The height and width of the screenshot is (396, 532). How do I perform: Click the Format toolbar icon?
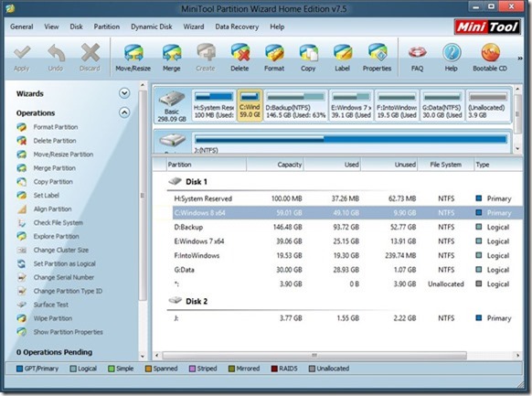pos(274,53)
